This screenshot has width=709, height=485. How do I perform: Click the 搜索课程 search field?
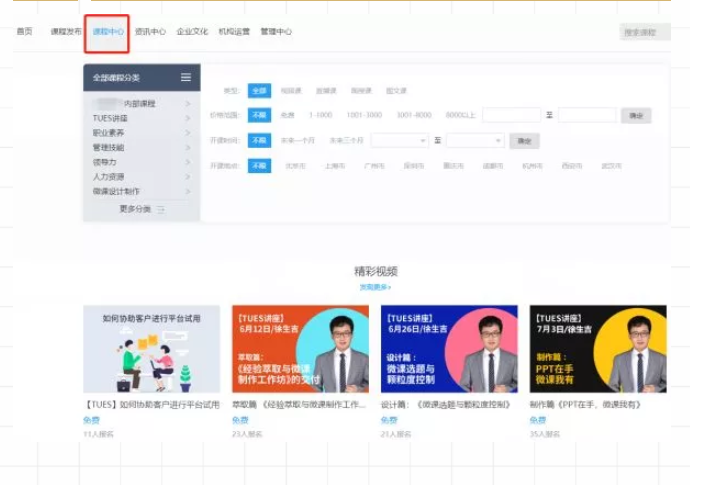point(645,32)
